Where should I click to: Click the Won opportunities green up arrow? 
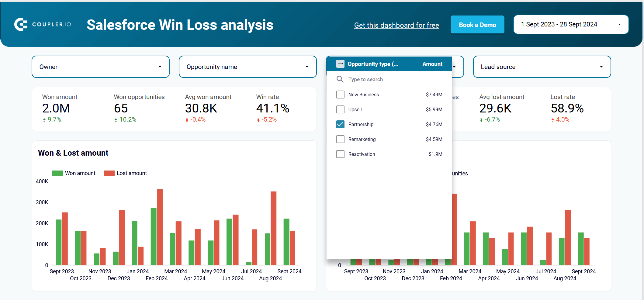tap(116, 120)
